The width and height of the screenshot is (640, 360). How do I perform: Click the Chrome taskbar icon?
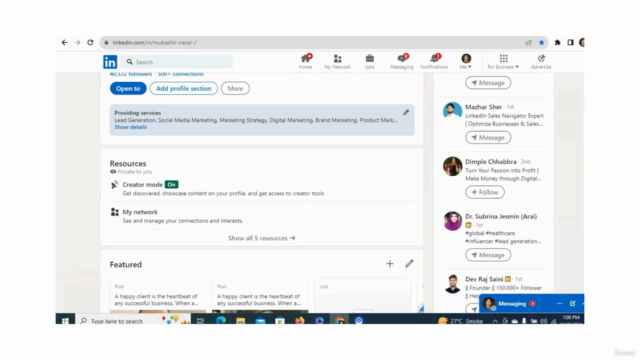pyautogui.click(x=340, y=321)
